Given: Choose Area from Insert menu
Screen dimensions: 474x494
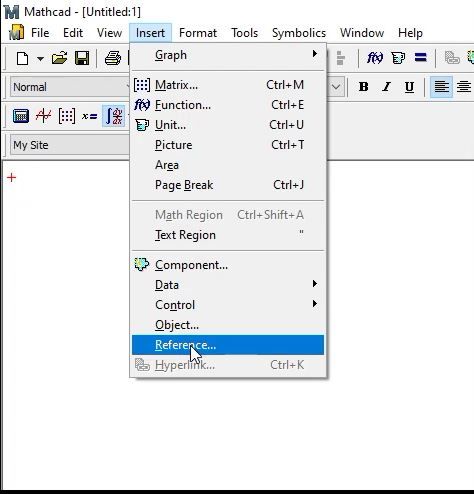Looking at the screenshot, I should tap(228, 165).
